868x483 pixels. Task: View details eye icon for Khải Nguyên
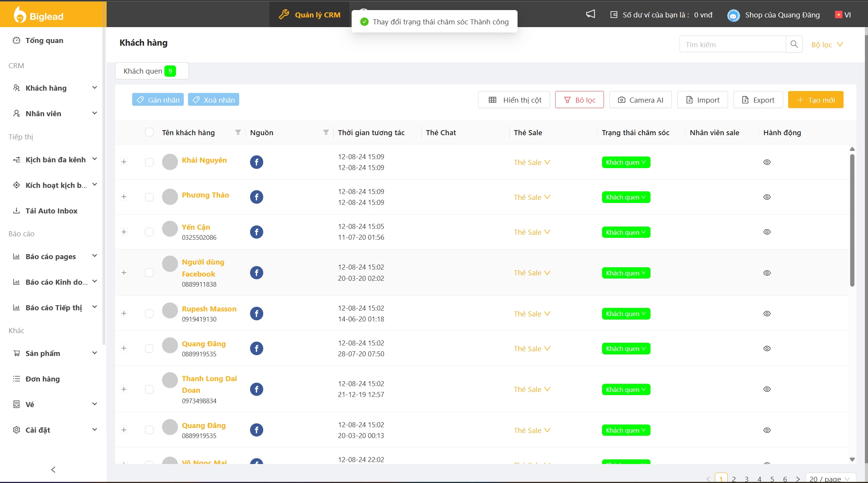pos(767,162)
